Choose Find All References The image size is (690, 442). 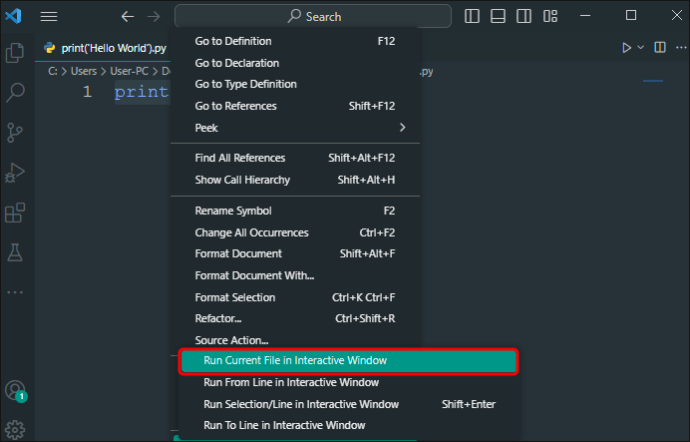[x=295, y=158]
